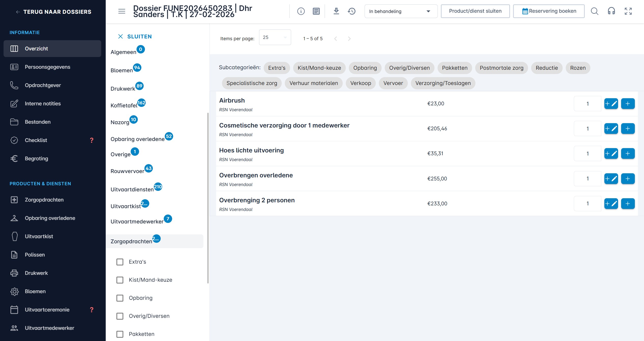Expand the Uitvaartdiensten category
This screenshot has width=644, height=341.
tap(132, 189)
